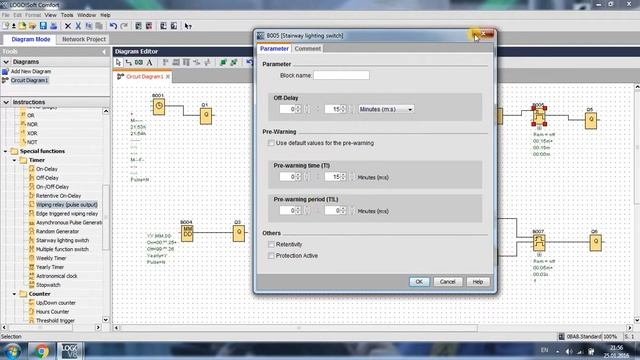Screen dimensions: 640x360
Task: Open the Off-Delay Minutes (m:s) unit dropdown
Action: coord(386,109)
